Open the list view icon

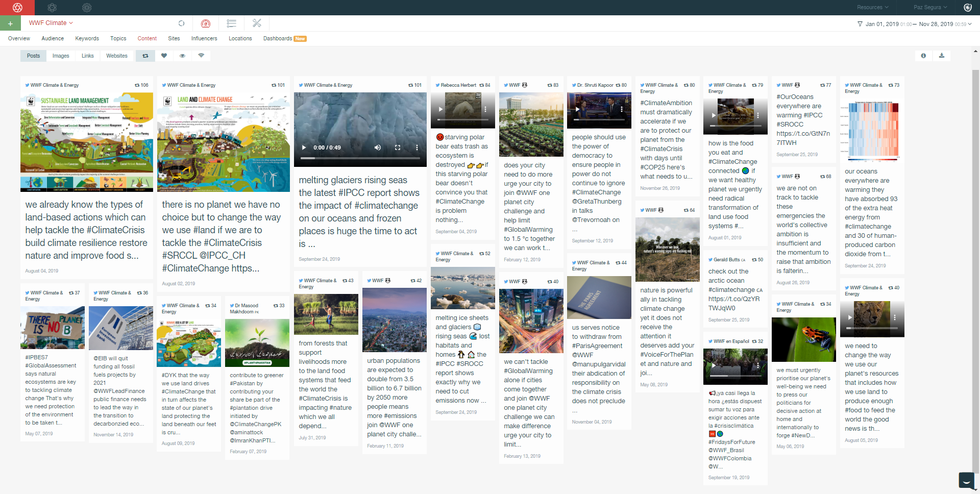pyautogui.click(x=231, y=23)
